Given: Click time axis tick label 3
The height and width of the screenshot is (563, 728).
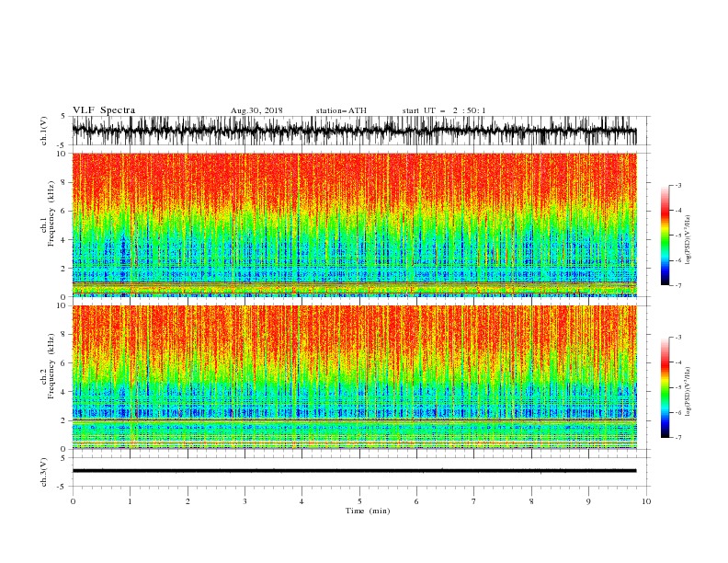Looking at the screenshot, I should click(x=245, y=501).
